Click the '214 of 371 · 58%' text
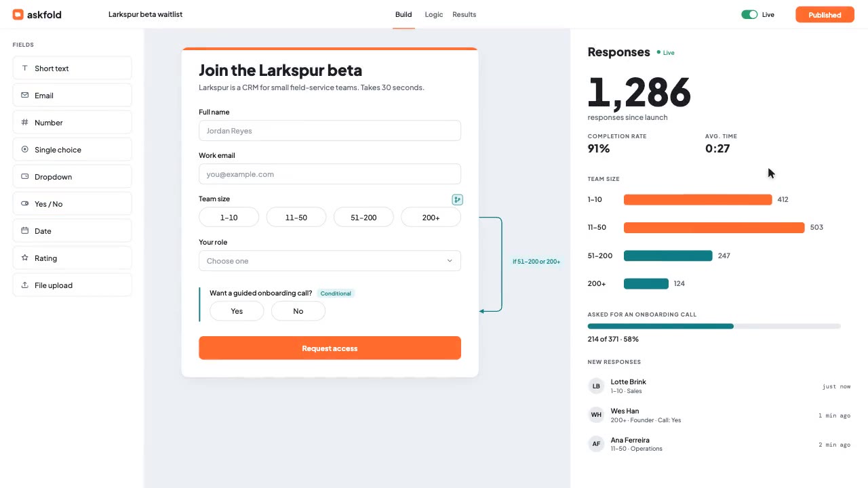Image resolution: width=868 pixels, height=488 pixels. point(613,339)
